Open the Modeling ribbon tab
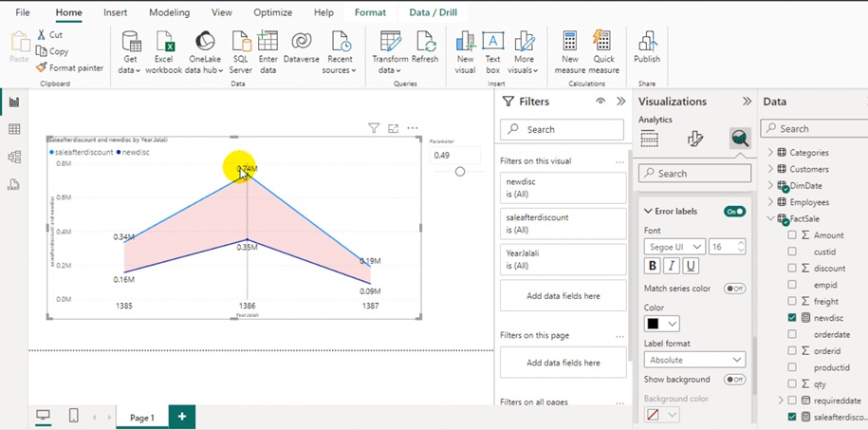Image resolution: width=868 pixels, height=430 pixels. point(170,12)
